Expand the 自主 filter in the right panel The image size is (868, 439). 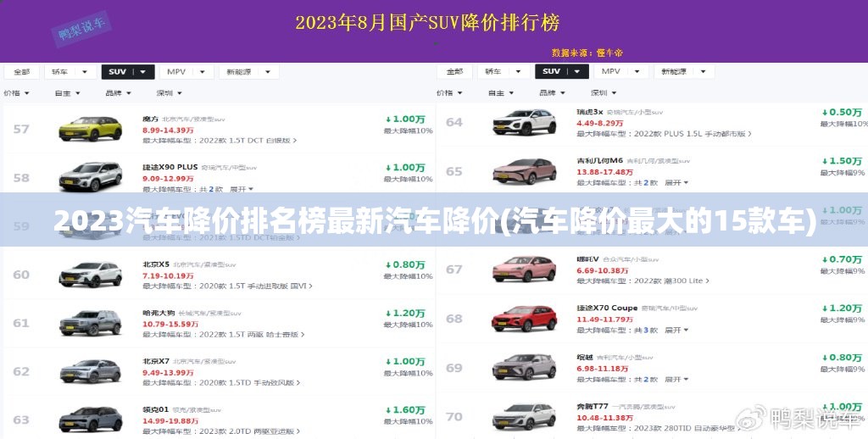click(x=501, y=92)
